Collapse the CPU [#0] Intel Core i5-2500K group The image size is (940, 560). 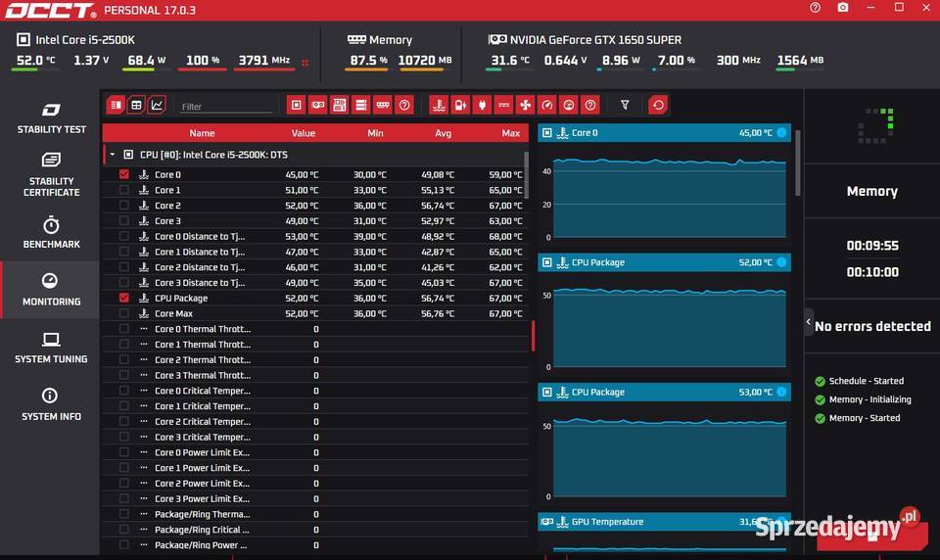point(112,155)
